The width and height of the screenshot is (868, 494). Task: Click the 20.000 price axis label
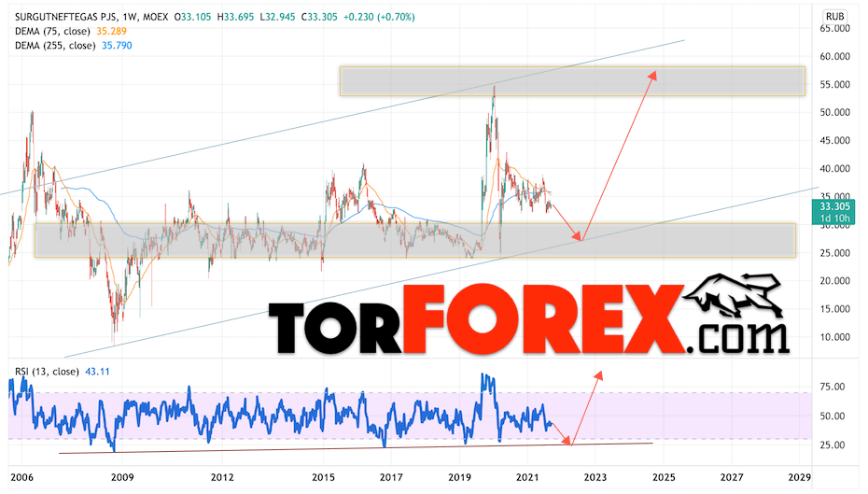coord(834,281)
